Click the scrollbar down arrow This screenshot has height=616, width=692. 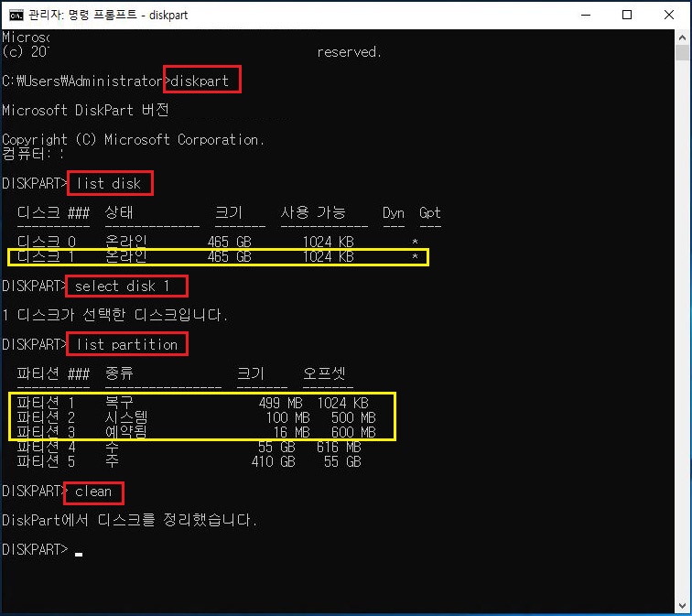pos(681,605)
